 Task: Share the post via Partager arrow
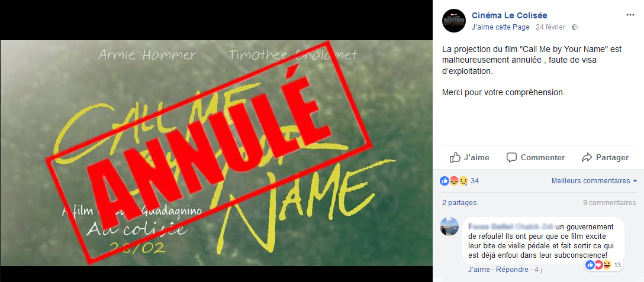click(x=605, y=158)
